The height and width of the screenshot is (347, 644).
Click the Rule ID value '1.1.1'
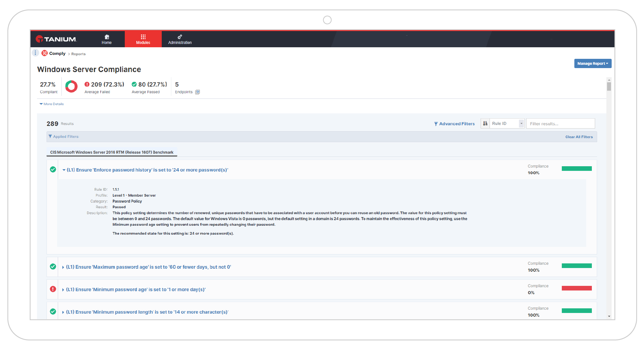tap(116, 189)
